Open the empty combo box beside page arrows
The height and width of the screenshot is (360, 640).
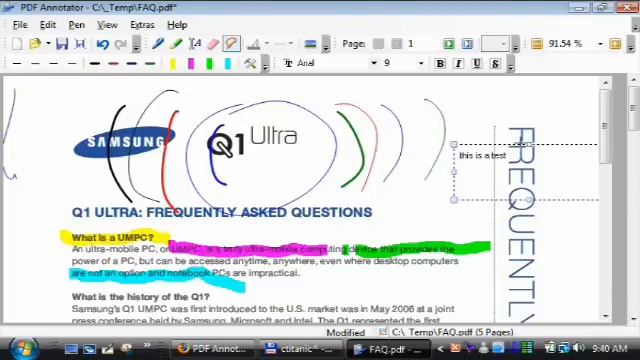pyautogui.click(x=495, y=44)
